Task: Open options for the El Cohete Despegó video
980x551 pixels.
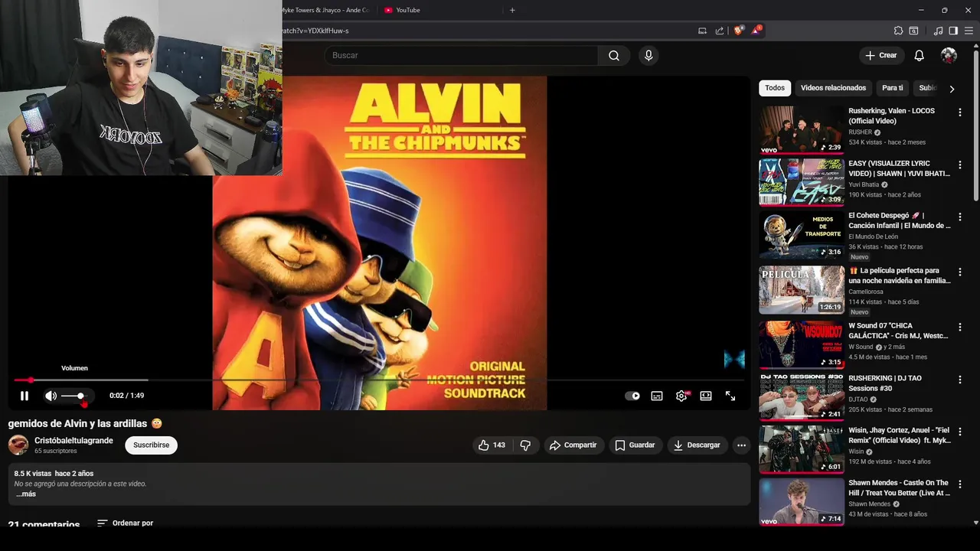Action: 959,217
